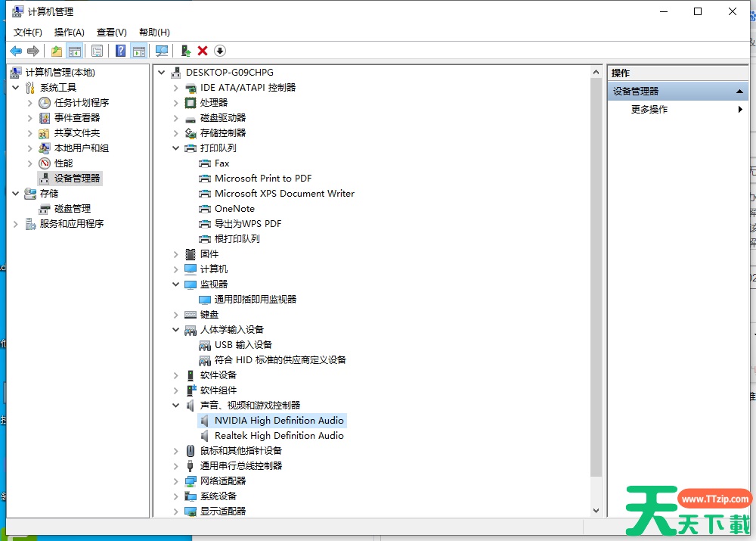Collapse the 打印队列 node
Image resolution: width=756 pixels, height=541 pixels.
pyautogui.click(x=176, y=148)
